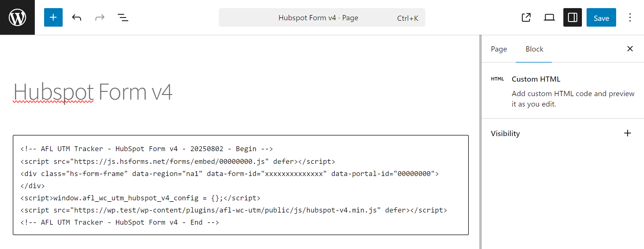This screenshot has height=249, width=644.
Task: Open the block inserter plus button
Action: [x=53, y=17]
